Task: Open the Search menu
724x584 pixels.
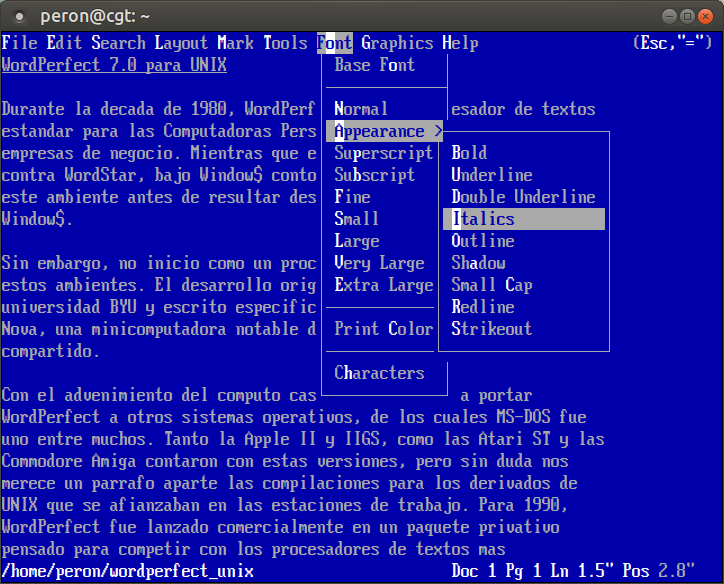Action: (x=118, y=43)
